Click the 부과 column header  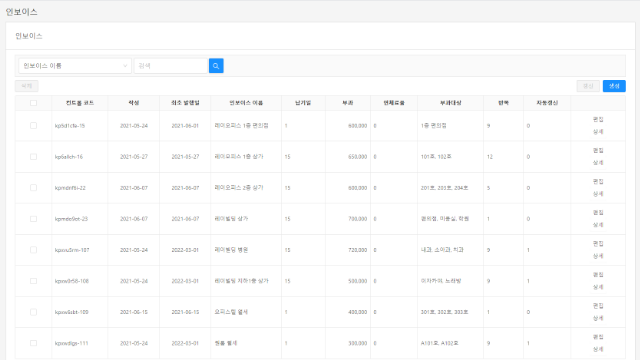pos(348,103)
